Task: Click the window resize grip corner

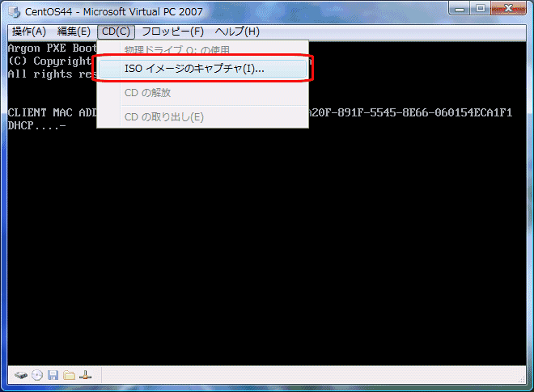Action: click(x=522, y=379)
